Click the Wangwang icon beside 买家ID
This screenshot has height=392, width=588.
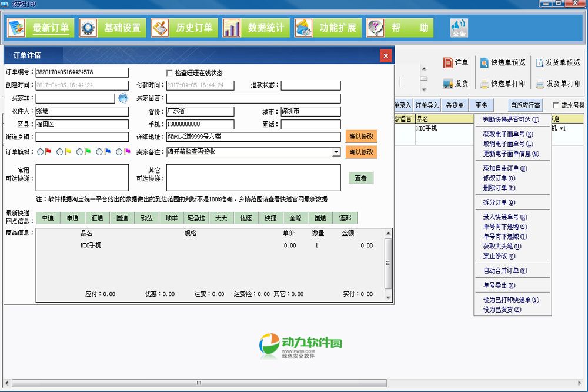coord(123,98)
